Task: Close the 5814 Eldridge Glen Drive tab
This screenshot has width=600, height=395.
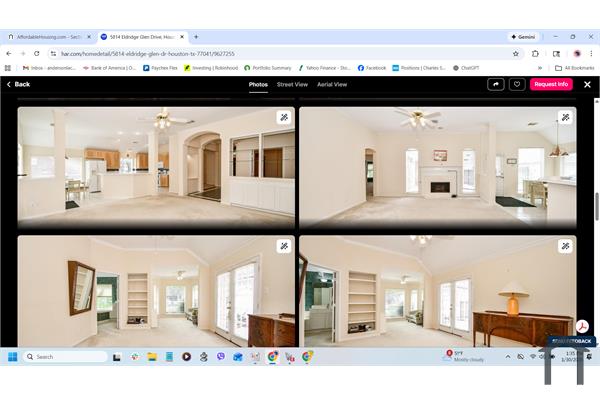Action: point(182,37)
